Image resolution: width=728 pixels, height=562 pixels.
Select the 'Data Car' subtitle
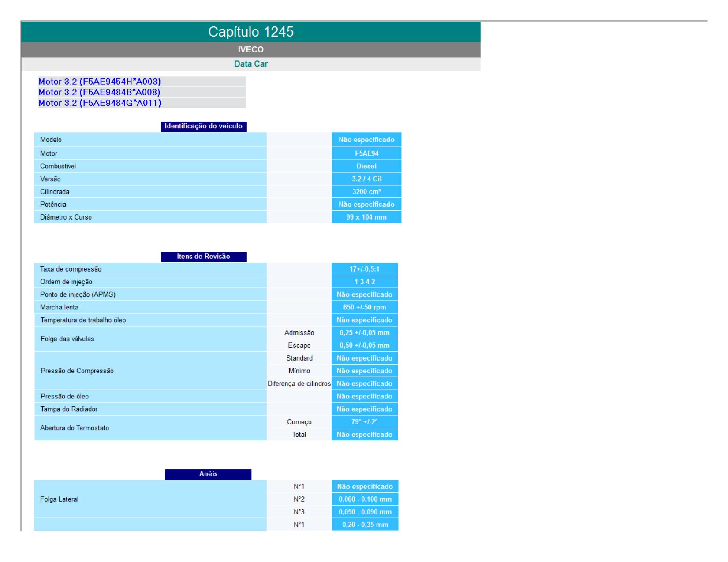click(251, 64)
